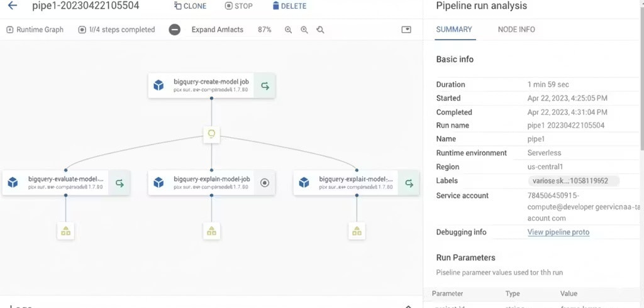Image resolution: width=644 pixels, height=308 pixels.
Task: Click status icon on rightmost explain-model node
Action: point(409,183)
